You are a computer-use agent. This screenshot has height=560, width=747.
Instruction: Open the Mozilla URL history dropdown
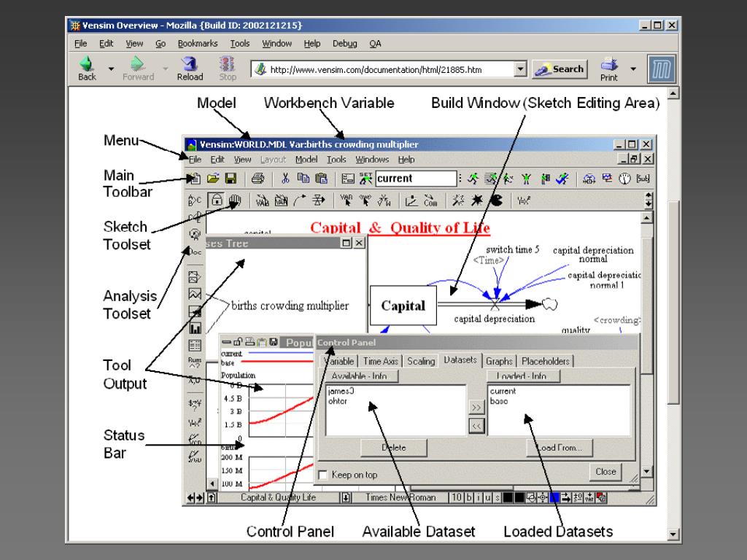click(520, 69)
